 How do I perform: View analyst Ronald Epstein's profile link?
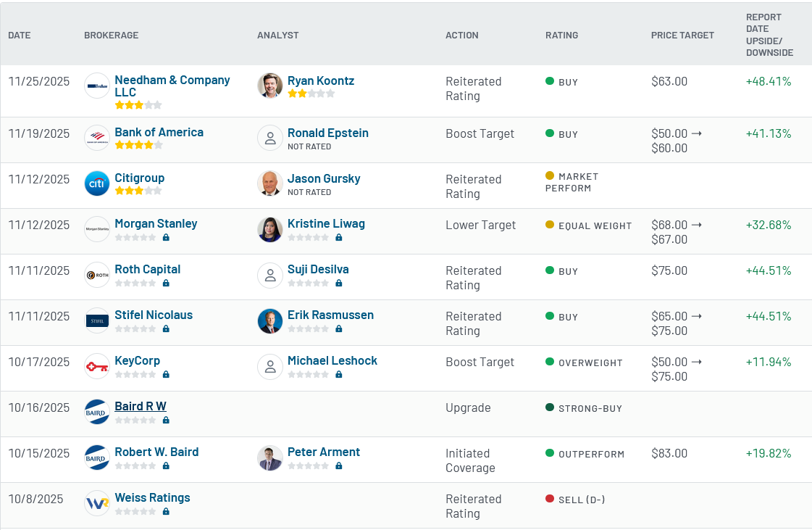pos(328,133)
